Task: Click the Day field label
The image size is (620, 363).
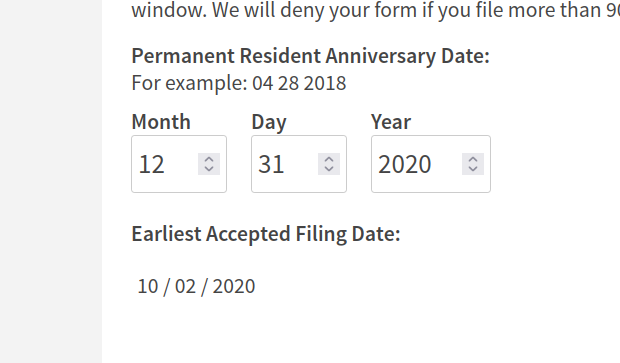Action: 269,122
